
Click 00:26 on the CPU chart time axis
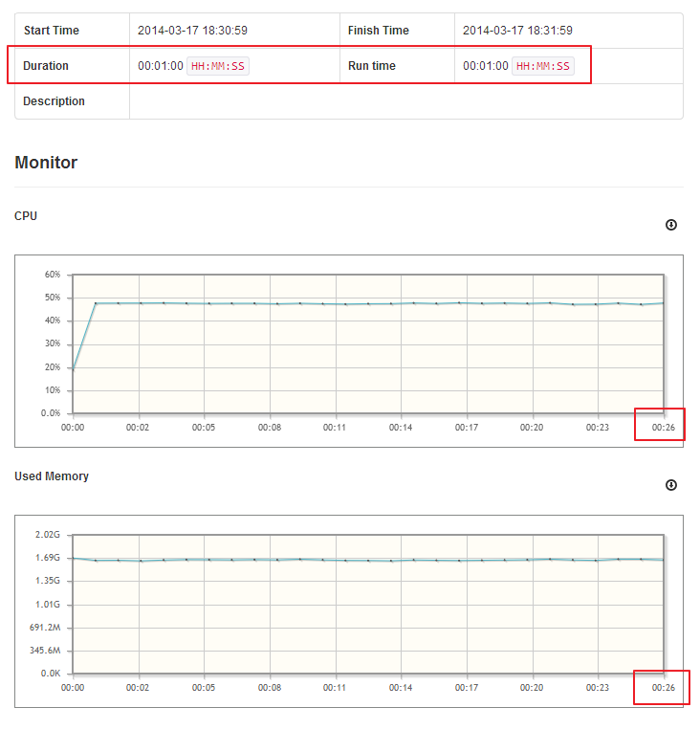click(x=663, y=428)
